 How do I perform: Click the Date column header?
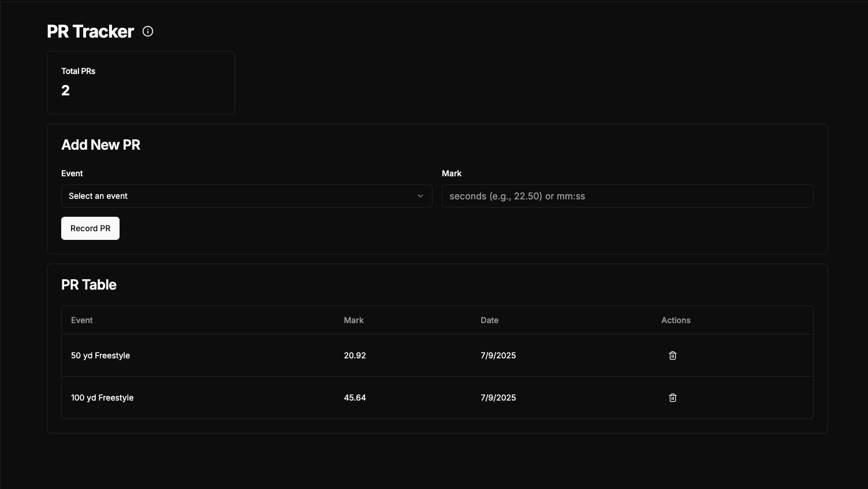(489, 320)
